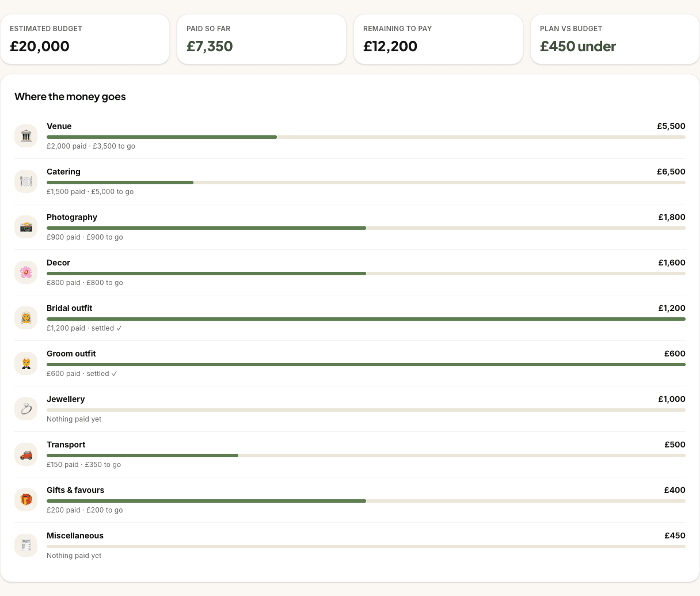Click the empty Miscellaneous progress bar
Image resolution: width=700 pixels, height=596 pixels.
coord(366,546)
